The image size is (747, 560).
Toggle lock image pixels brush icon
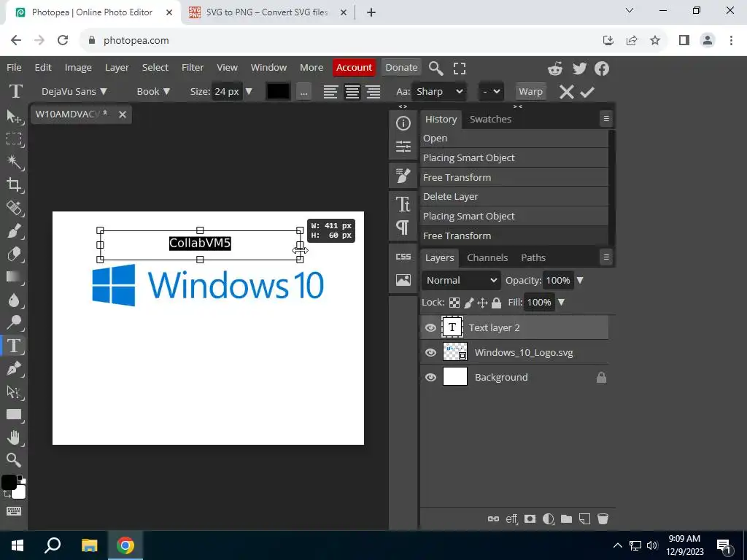pos(469,303)
